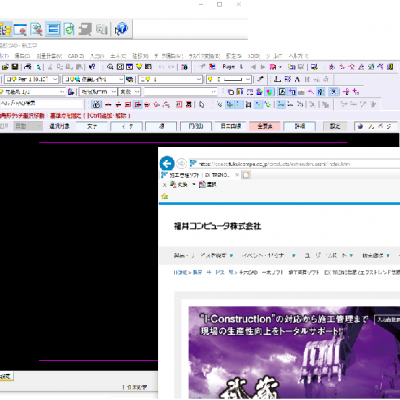The width and height of the screenshot is (400, 400).
Task: Open the line type dropdown with line sample
Action: (229, 79)
